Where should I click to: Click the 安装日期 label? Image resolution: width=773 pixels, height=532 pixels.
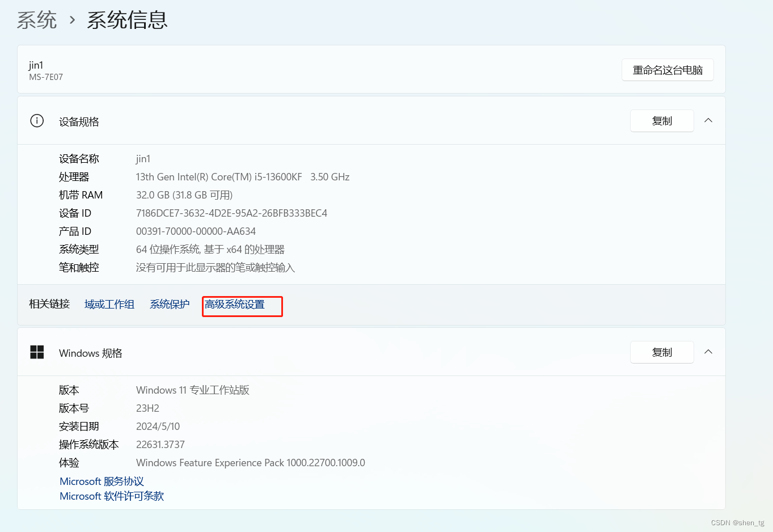79,427
